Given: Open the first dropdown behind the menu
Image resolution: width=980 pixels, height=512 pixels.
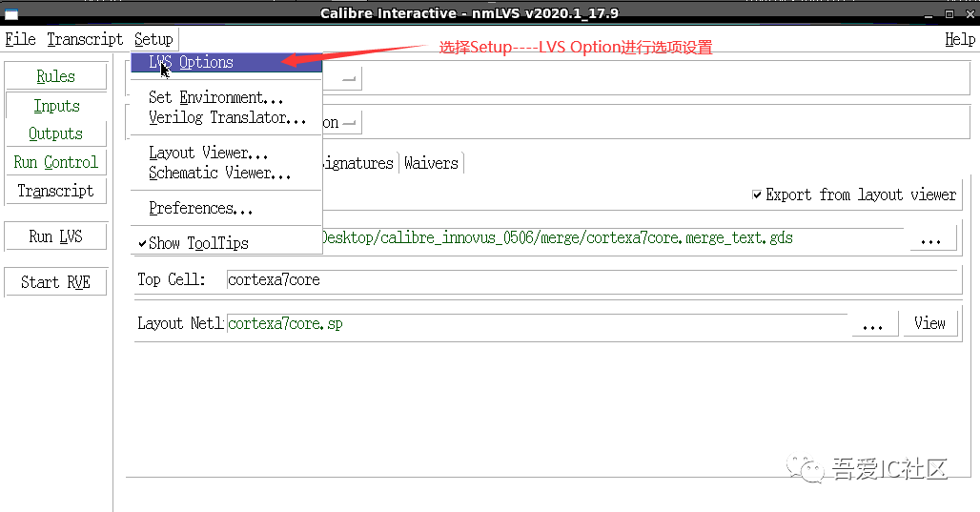Looking at the screenshot, I should pos(341,79).
